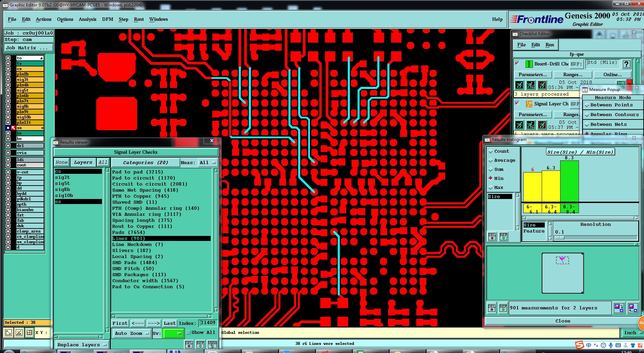644x353 pixels.
Task: Click REF icon at Results viewer bottom
Action: (200, 345)
